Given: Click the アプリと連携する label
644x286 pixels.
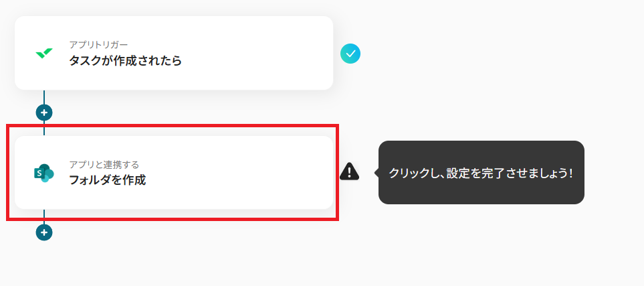Looking at the screenshot, I should [104, 164].
